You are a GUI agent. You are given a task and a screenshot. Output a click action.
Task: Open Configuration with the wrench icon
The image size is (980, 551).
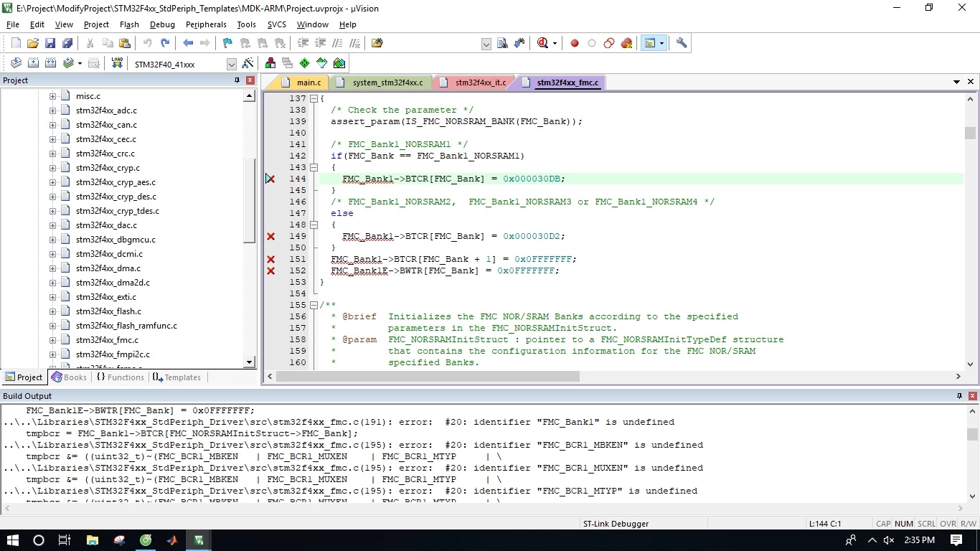[x=682, y=43]
